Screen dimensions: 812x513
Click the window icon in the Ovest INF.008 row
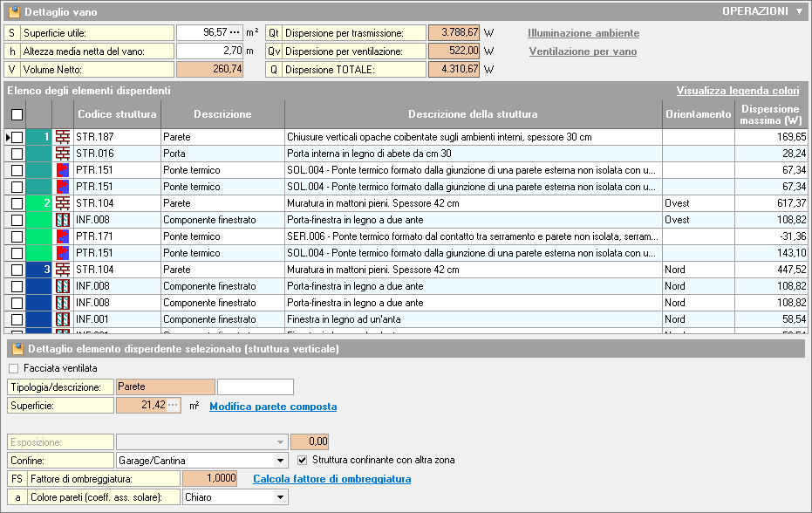tap(63, 220)
